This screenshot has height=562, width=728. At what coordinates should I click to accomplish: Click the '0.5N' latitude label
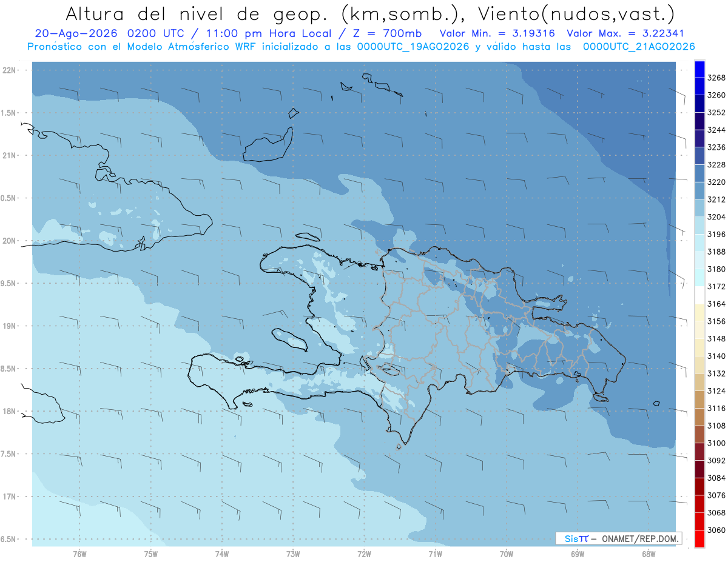point(8,198)
